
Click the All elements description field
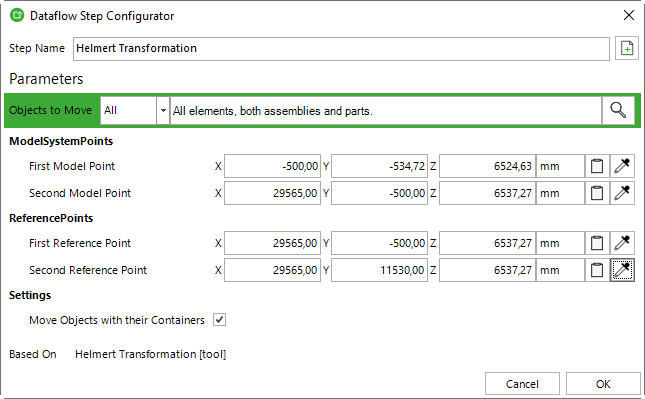(386, 110)
